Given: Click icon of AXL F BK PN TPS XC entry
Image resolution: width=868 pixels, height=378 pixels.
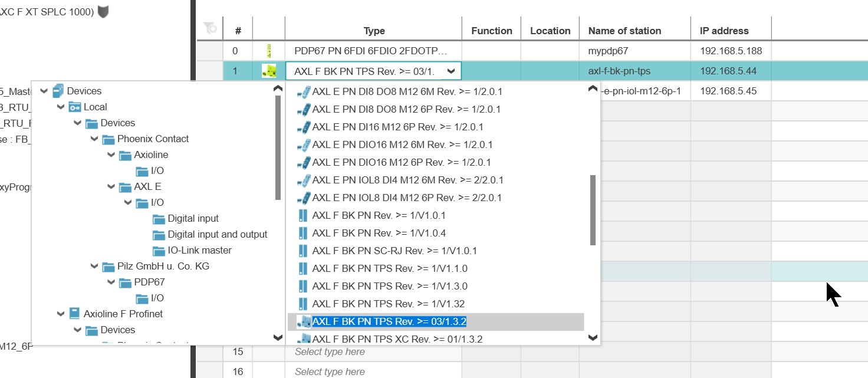Looking at the screenshot, I should 304,338.
